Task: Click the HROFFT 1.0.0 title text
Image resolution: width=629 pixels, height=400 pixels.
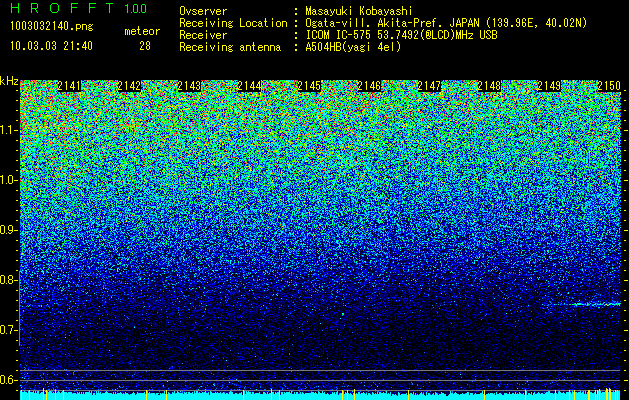Action: coord(78,8)
